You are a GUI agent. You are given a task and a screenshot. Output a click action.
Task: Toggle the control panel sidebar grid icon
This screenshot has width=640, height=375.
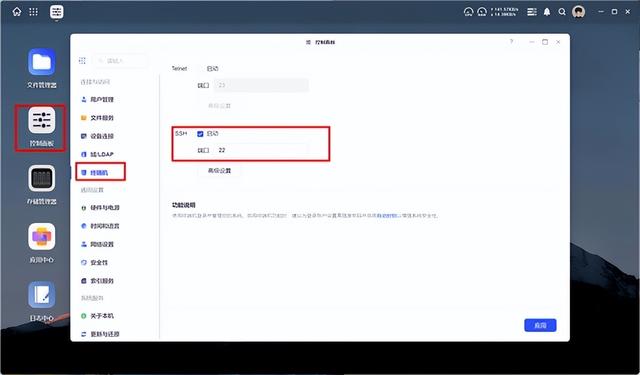pos(82,60)
